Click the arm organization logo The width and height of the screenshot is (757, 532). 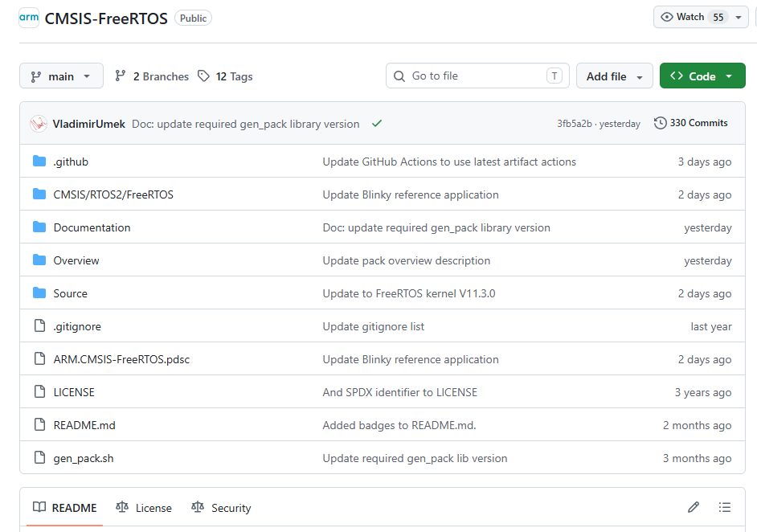click(x=29, y=18)
